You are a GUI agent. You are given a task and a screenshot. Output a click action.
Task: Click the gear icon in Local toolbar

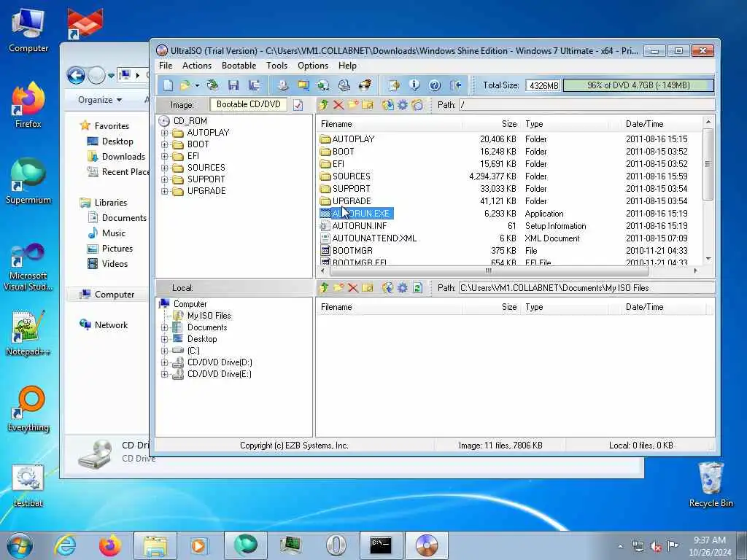(403, 287)
